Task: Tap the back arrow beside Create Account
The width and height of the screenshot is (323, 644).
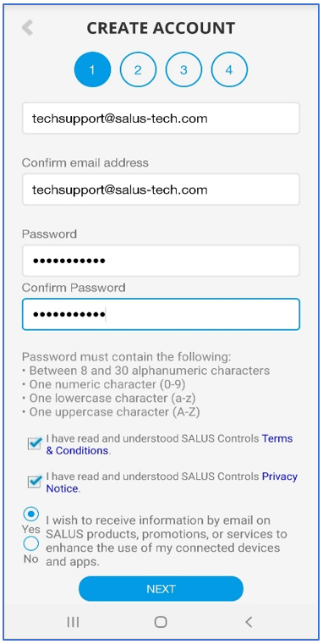Action: pyautogui.click(x=27, y=28)
